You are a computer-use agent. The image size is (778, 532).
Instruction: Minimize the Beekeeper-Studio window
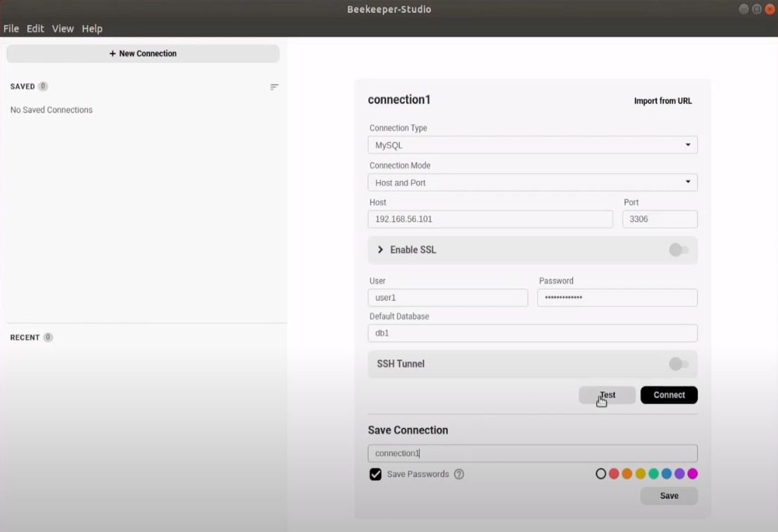744,9
